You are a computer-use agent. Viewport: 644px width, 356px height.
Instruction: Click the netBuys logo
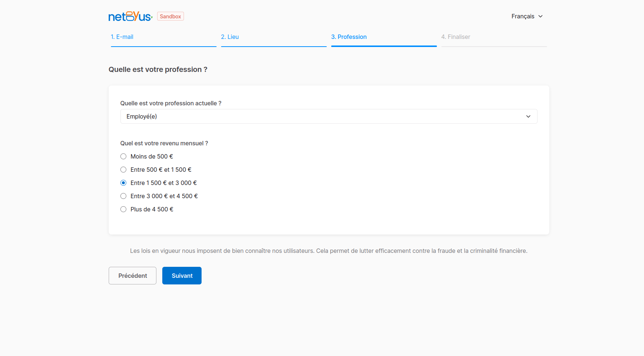130,16
